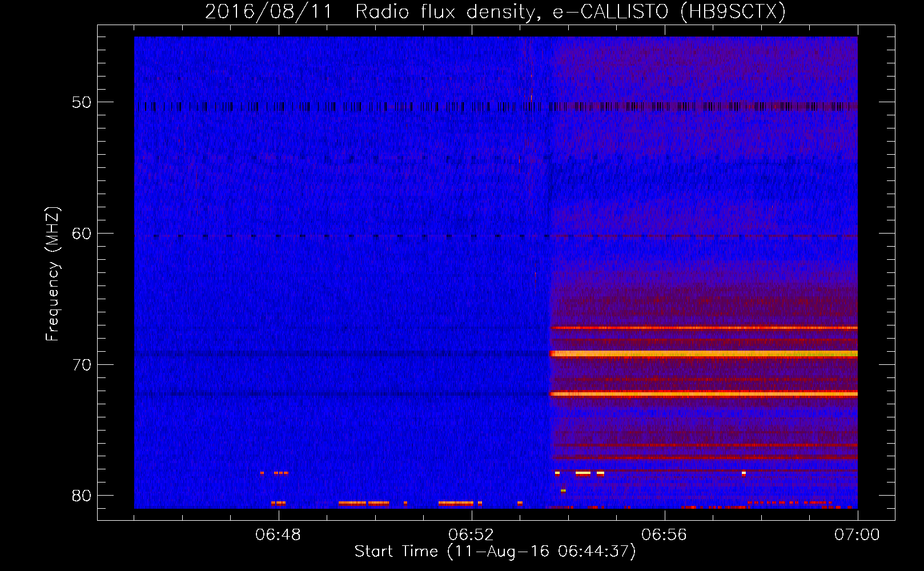Click the brightest yellow emission band near 69 MHz
Screen dimensions: 924x571
tap(704, 354)
